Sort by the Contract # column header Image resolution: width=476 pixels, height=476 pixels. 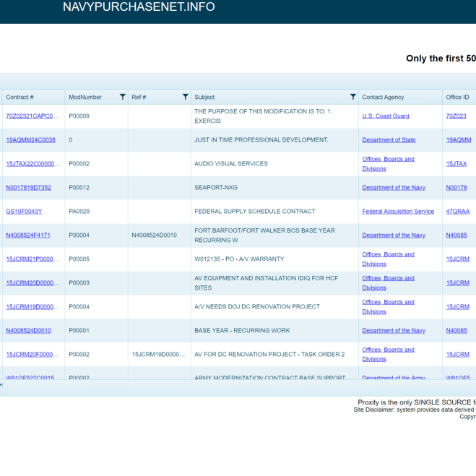pos(20,97)
